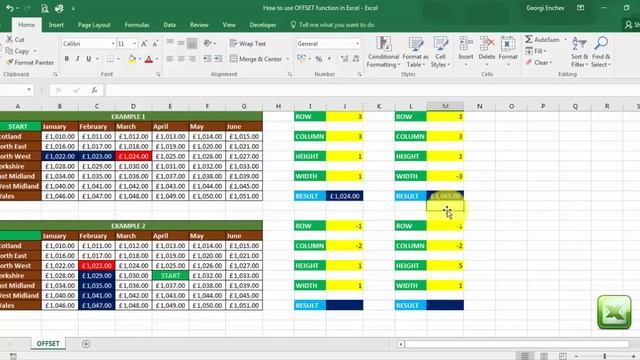Click the RESULT cell showing £1,024.00
This screenshot has width=640, height=360.
344,196
